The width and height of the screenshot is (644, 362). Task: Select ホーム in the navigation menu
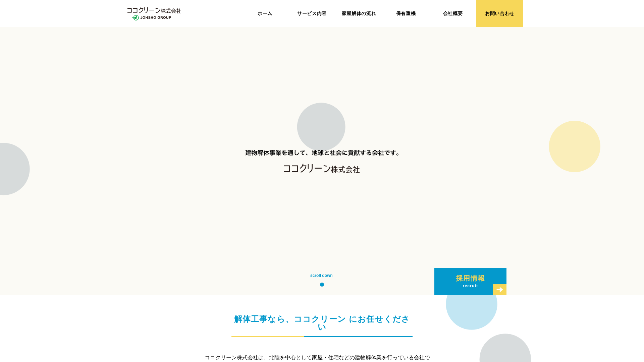point(265,13)
